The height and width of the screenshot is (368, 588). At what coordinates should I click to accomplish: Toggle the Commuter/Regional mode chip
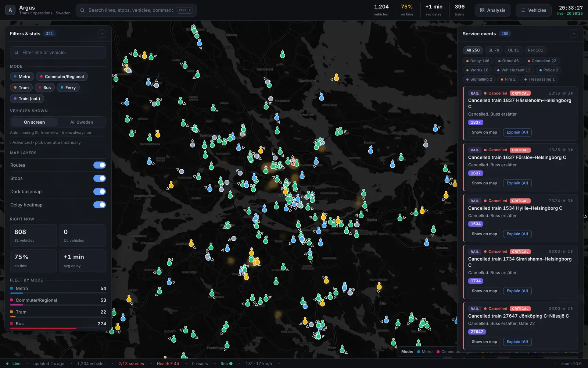point(62,77)
